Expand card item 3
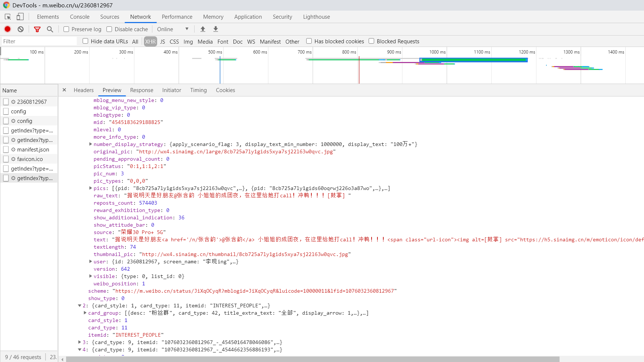Image resolution: width=644 pixels, height=362 pixels. click(x=79, y=342)
